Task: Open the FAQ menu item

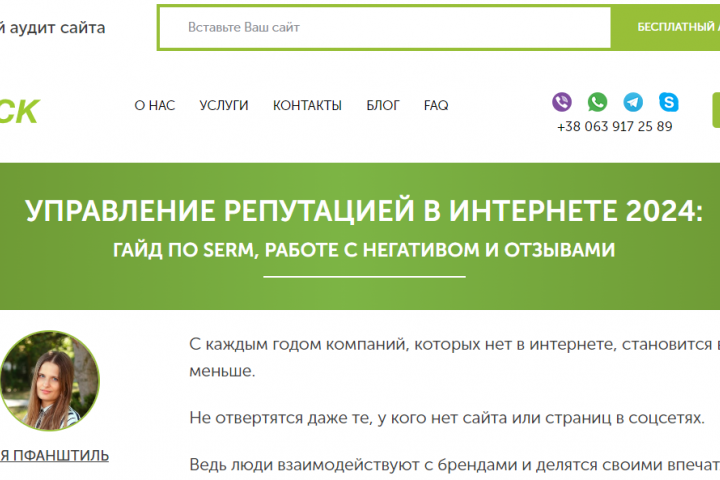Action: (436, 106)
